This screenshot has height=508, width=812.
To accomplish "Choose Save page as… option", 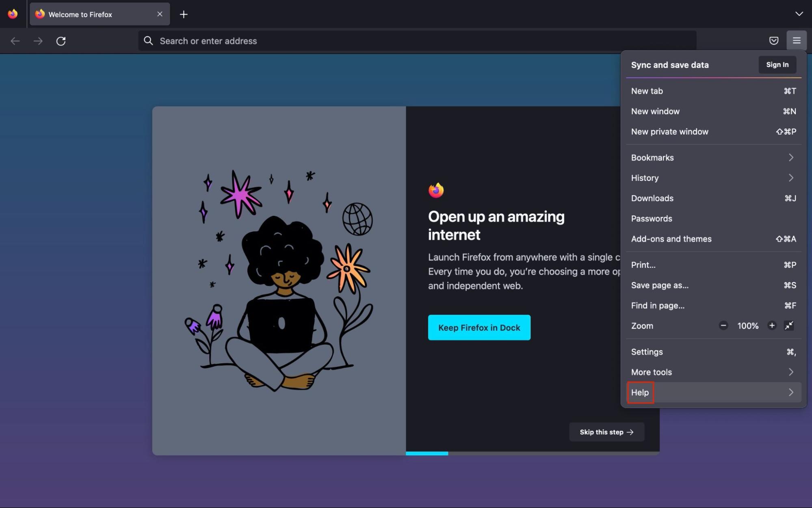I will (x=714, y=285).
